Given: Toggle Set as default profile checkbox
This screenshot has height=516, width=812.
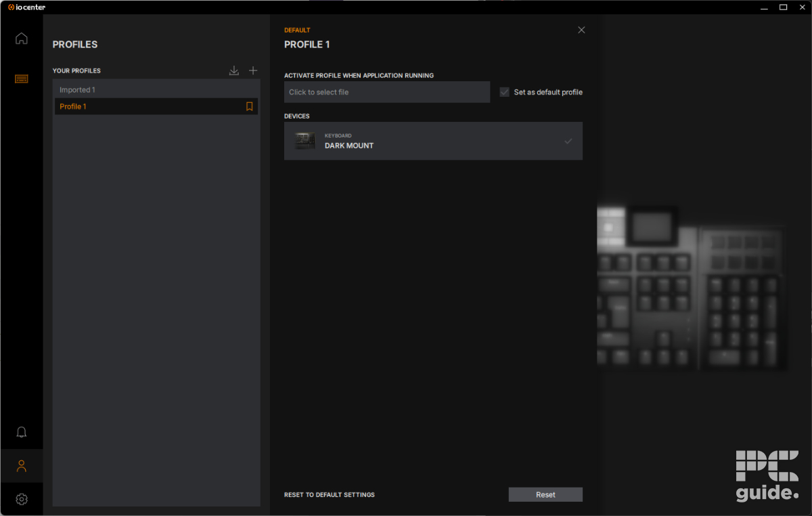Looking at the screenshot, I should (504, 92).
